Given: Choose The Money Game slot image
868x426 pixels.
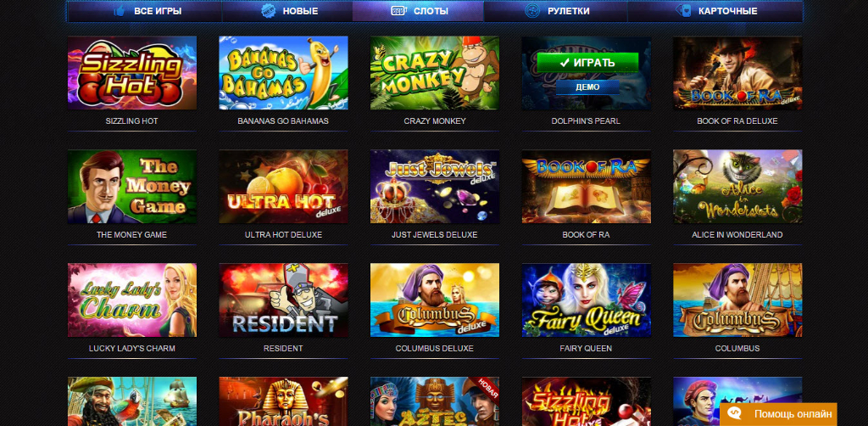Looking at the screenshot, I should (131, 187).
